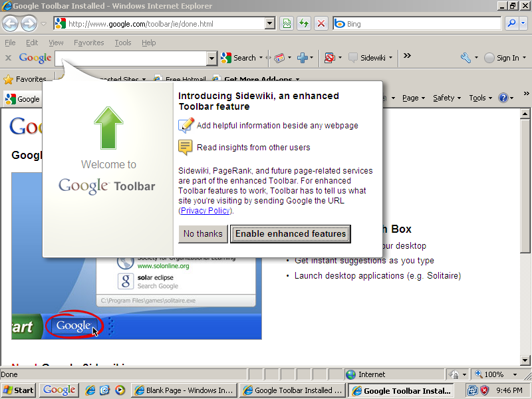Open the Help menu
Viewport: 532px width, 399px height.
pos(148,43)
